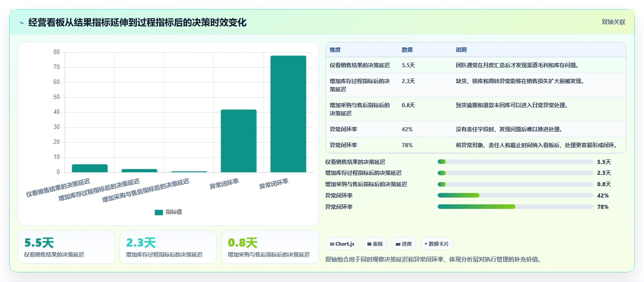This screenshot has height=282, width=644.
Task: Click the 5.5天 value in the table
Action: pos(408,65)
